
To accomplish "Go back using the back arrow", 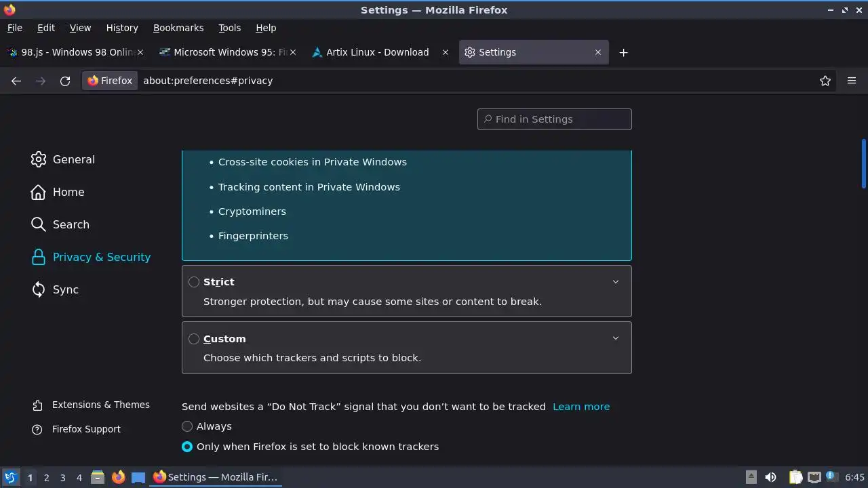I will [x=16, y=81].
